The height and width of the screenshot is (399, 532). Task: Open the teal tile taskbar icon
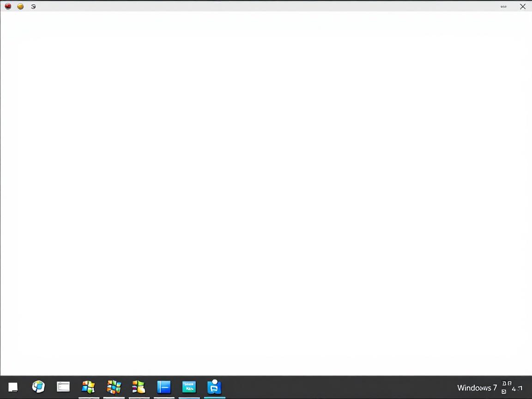[x=189, y=387]
